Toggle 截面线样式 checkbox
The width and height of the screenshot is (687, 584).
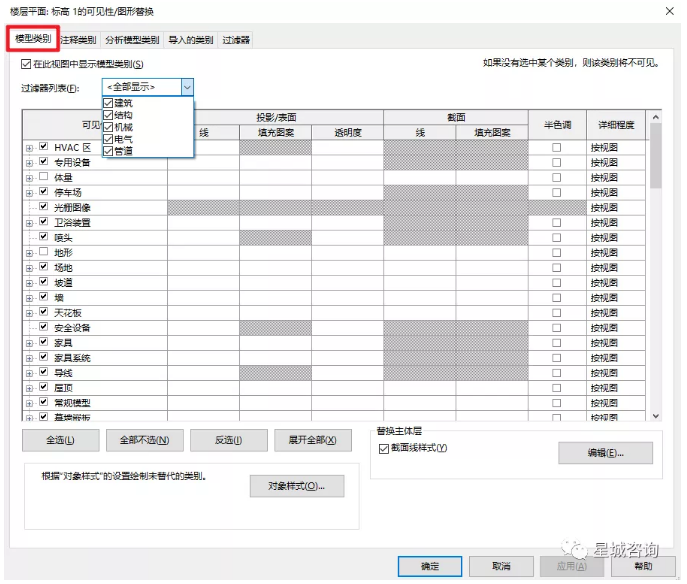pos(383,449)
